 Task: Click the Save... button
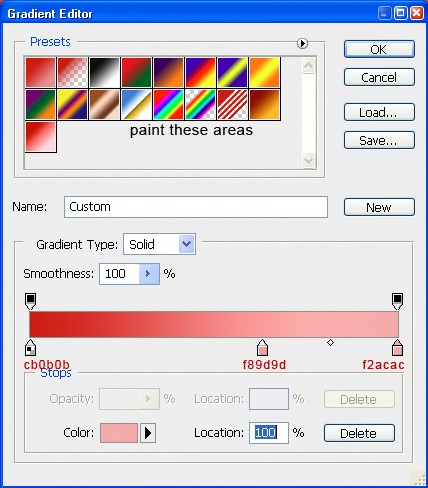coord(379,140)
